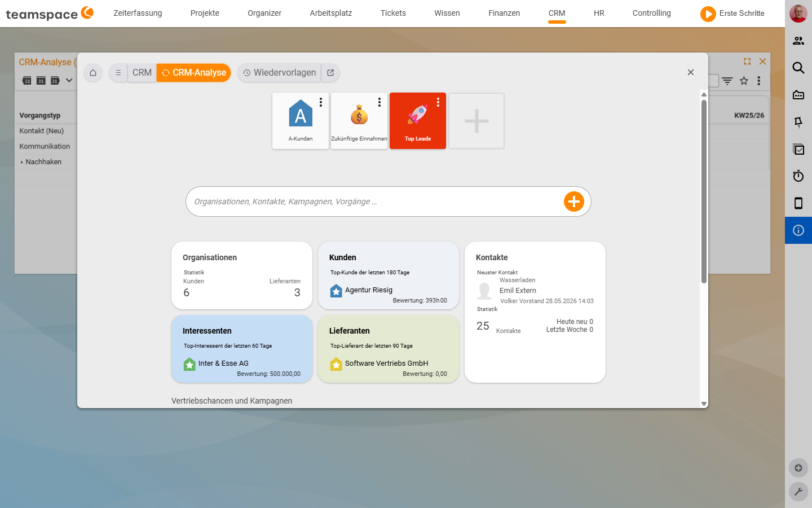812x508 pixels.
Task: Open Tickets in the top menu
Action: [393, 13]
